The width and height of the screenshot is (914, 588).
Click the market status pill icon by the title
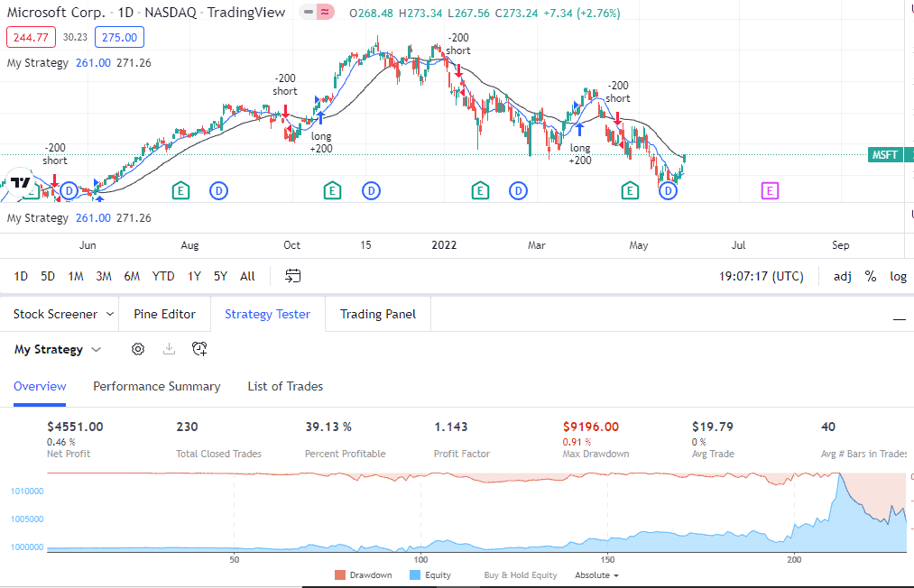(x=317, y=13)
